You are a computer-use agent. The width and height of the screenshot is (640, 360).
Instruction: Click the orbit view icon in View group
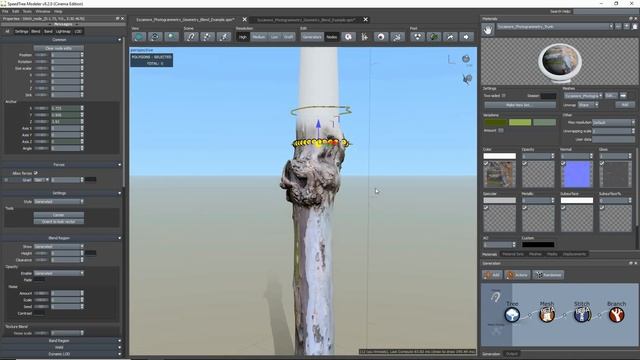pyautogui.click(x=155, y=37)
